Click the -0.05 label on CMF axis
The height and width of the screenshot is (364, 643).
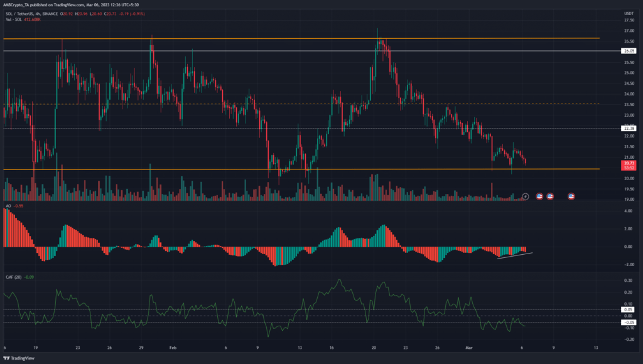tap(627, 322)
